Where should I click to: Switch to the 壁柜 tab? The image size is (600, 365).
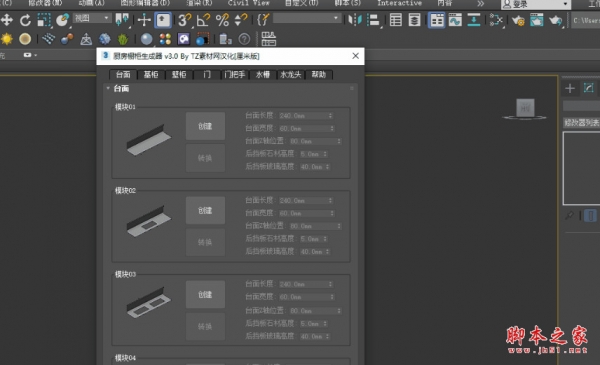(x=179, y=75)
